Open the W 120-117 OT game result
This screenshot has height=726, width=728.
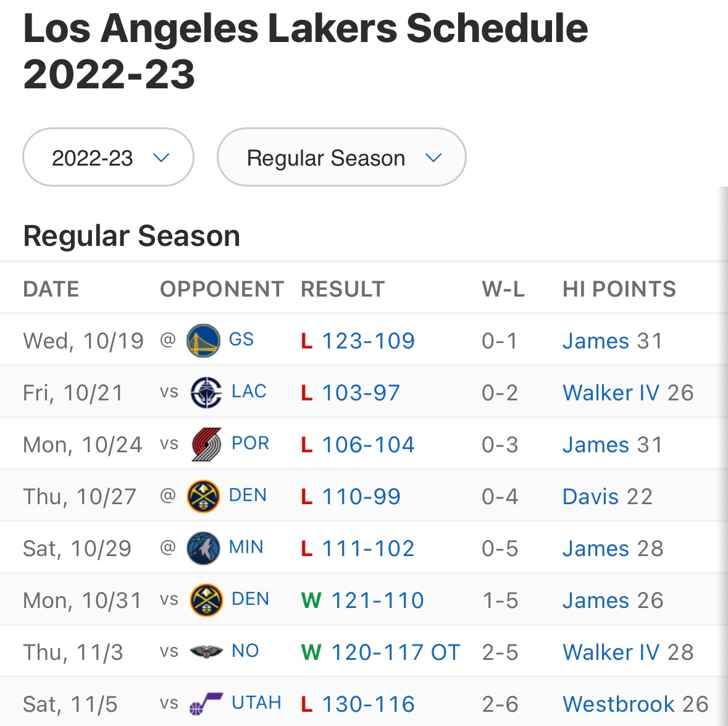coord(395,652)
